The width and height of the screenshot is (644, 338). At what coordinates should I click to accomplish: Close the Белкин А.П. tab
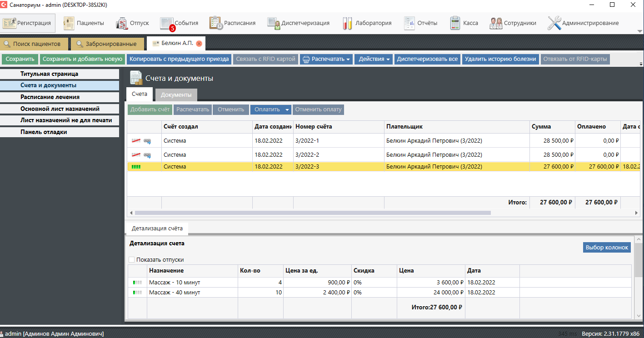[199, 44]
